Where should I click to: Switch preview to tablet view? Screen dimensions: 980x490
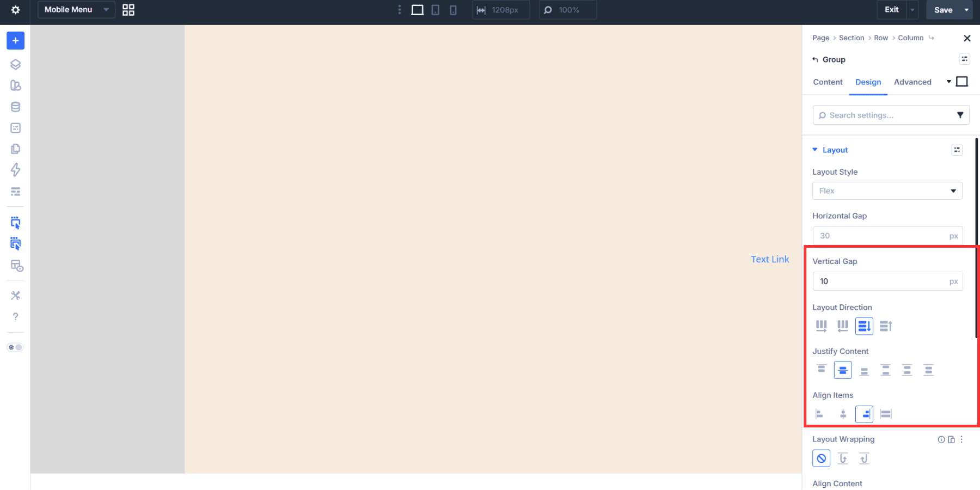435,9
